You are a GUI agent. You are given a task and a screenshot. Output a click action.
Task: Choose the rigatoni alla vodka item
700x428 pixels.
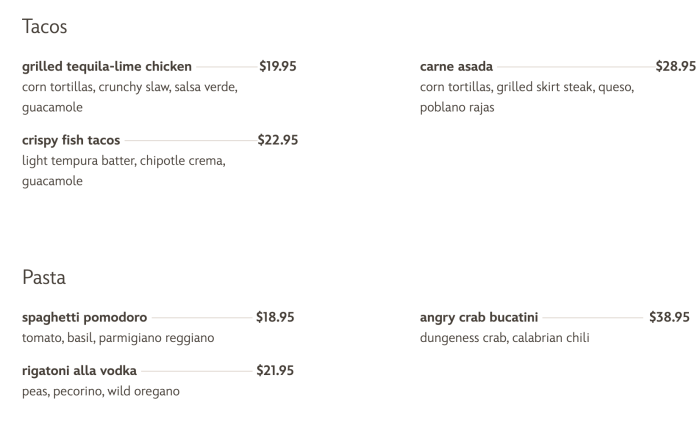[79, 371]
